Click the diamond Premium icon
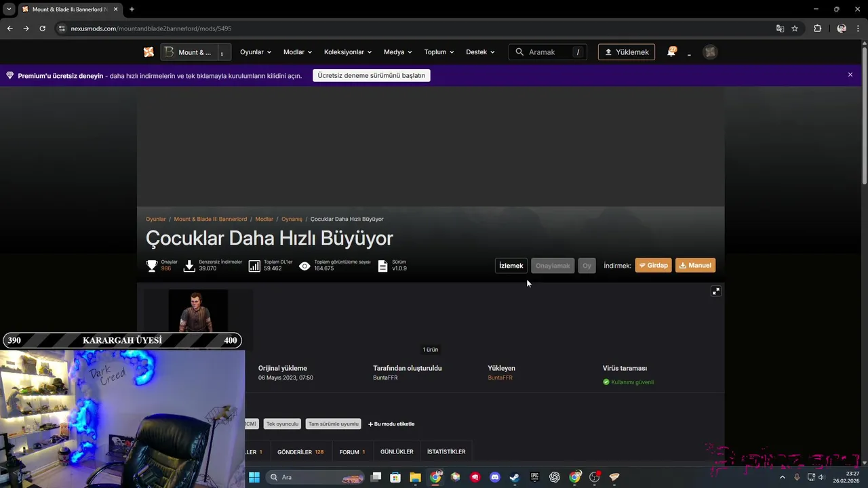The width and height of the screenshot is (868, 488). pos(9,75)
